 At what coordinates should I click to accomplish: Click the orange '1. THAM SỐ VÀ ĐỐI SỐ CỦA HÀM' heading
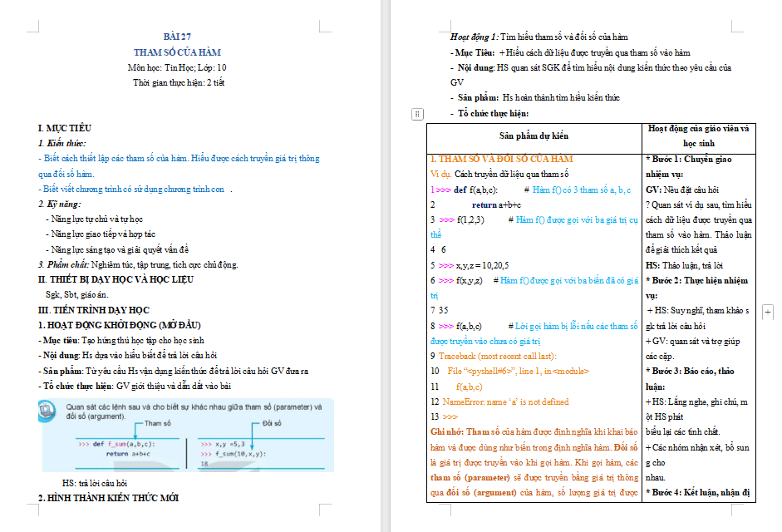(501, 159)
